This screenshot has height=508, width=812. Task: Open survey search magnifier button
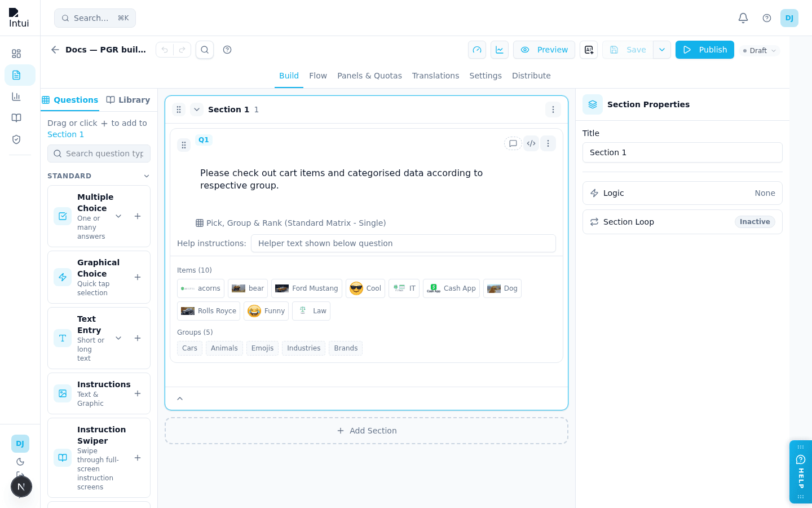point(205,50)
